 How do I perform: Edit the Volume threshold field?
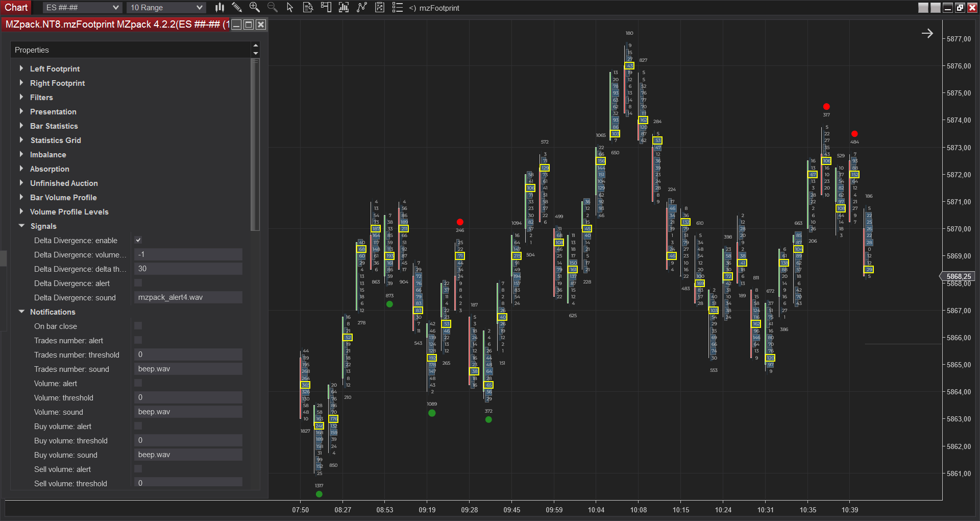(x=188, y=397)
